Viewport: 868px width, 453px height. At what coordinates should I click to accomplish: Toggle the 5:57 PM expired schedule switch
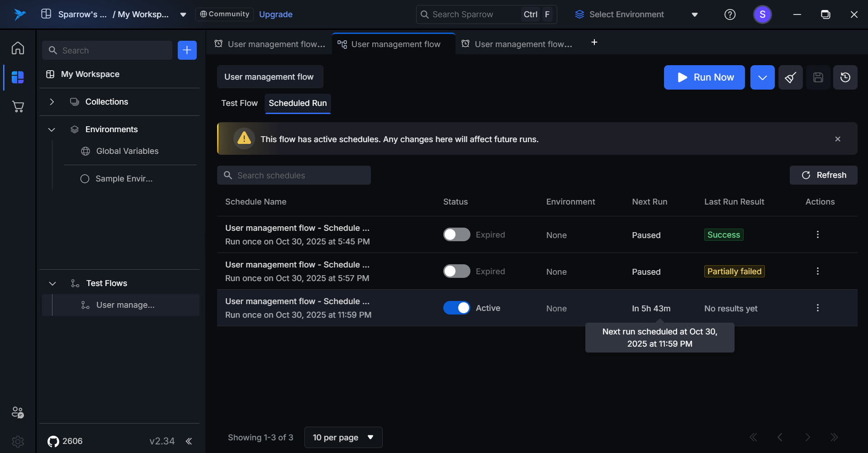coord(456,271)
